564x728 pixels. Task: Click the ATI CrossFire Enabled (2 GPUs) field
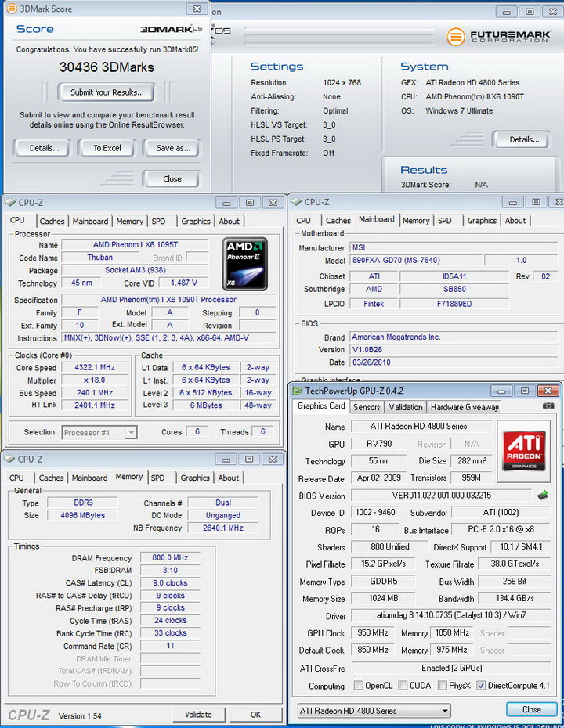point(451,668)
